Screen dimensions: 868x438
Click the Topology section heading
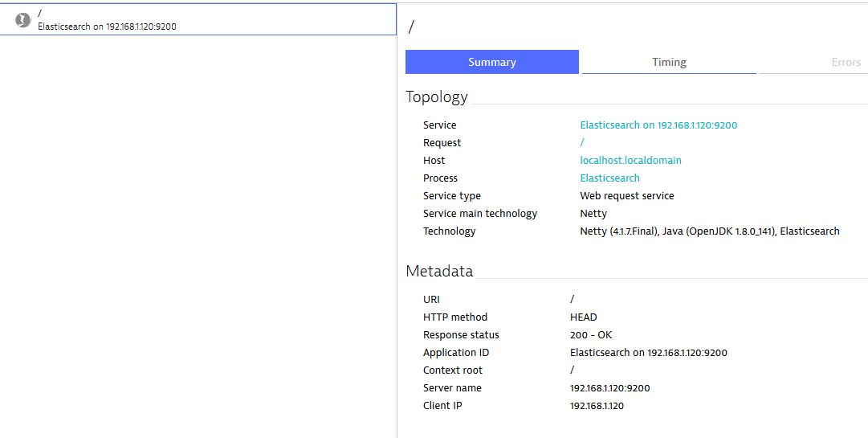436,97
